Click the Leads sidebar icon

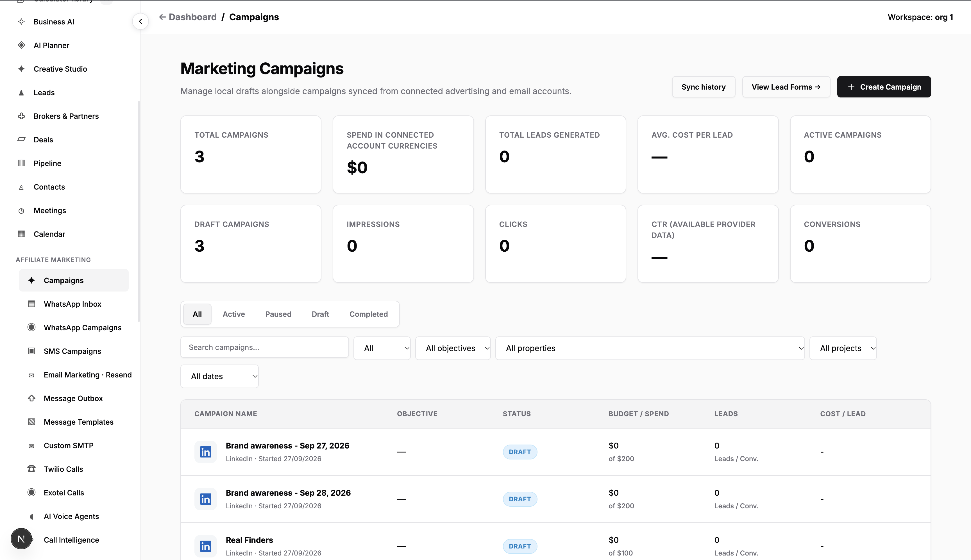(22, 93)
